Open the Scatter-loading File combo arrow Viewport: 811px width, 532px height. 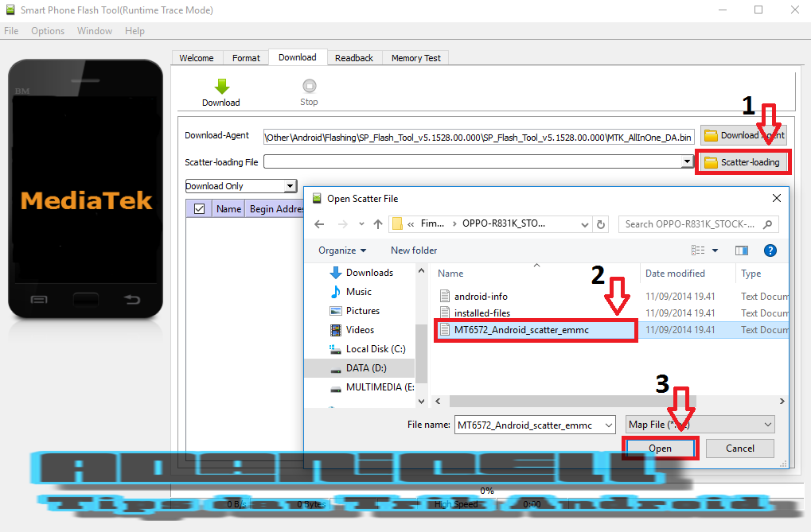[x=687, y=161]
